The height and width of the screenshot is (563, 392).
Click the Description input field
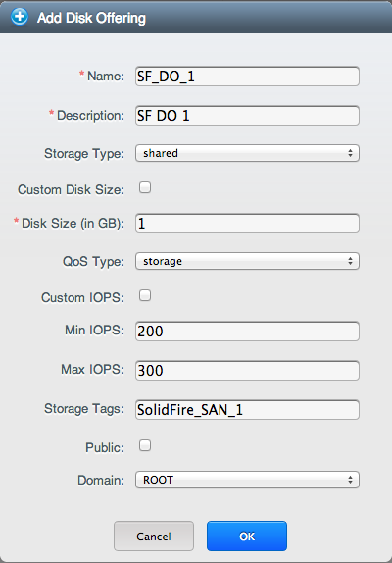click(247, 116)
